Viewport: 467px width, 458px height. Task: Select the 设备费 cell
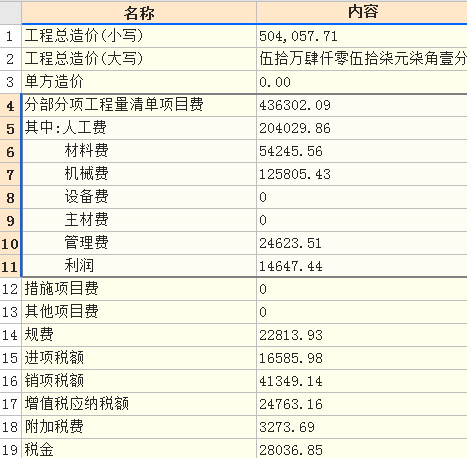(139, 197)
